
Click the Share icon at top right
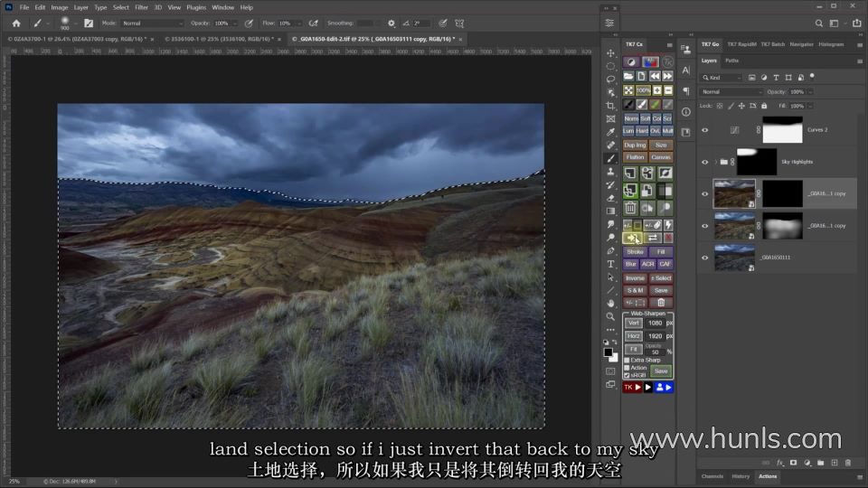click(857, 23)
